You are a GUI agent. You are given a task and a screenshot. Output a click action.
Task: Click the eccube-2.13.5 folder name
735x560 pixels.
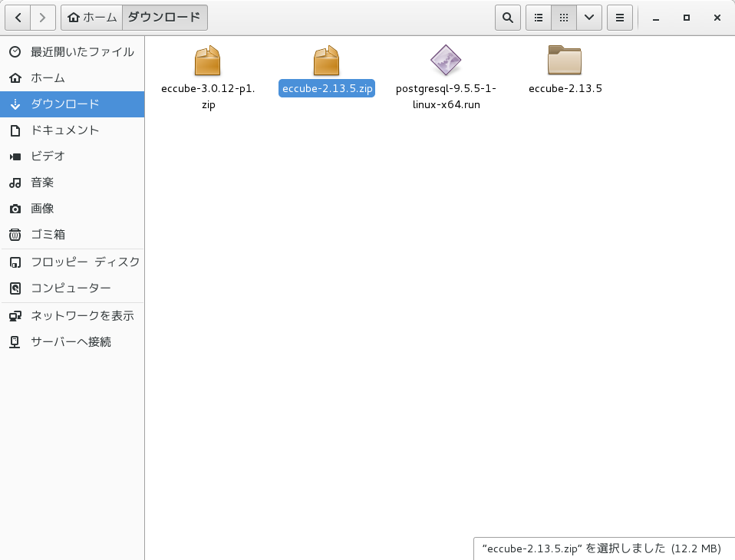(565, 88)
